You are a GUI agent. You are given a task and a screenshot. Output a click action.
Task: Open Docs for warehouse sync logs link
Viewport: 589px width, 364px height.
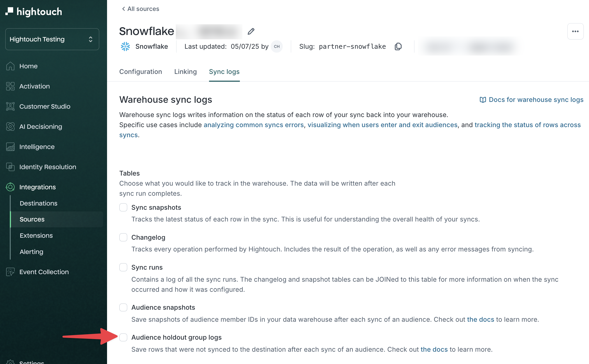click(532, 100)
